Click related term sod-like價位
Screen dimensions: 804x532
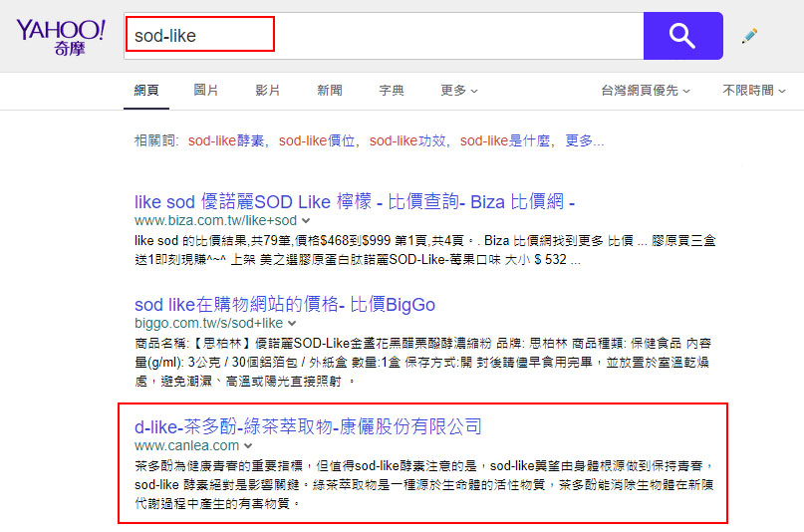coord(317,140)
